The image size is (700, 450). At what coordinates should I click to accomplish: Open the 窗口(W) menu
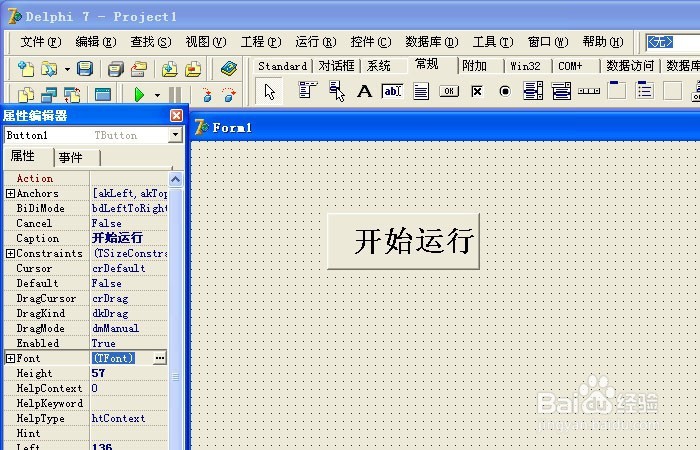pos(548,42)
